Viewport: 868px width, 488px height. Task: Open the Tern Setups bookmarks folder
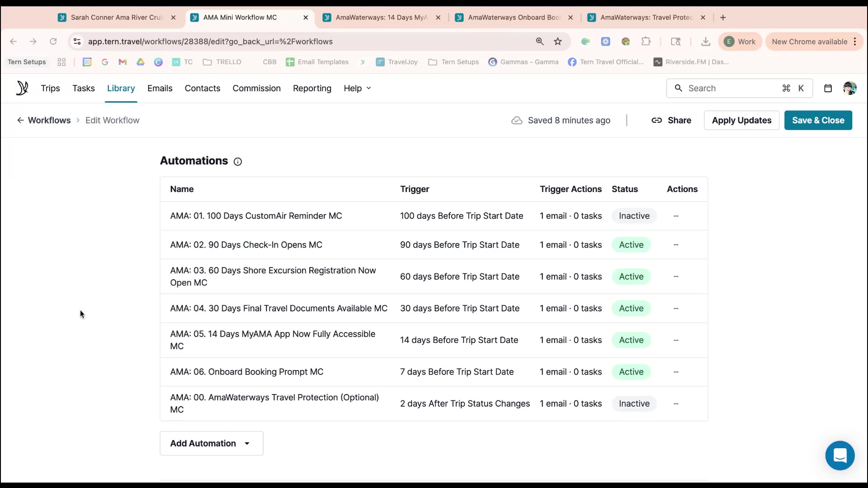[453, 62]
